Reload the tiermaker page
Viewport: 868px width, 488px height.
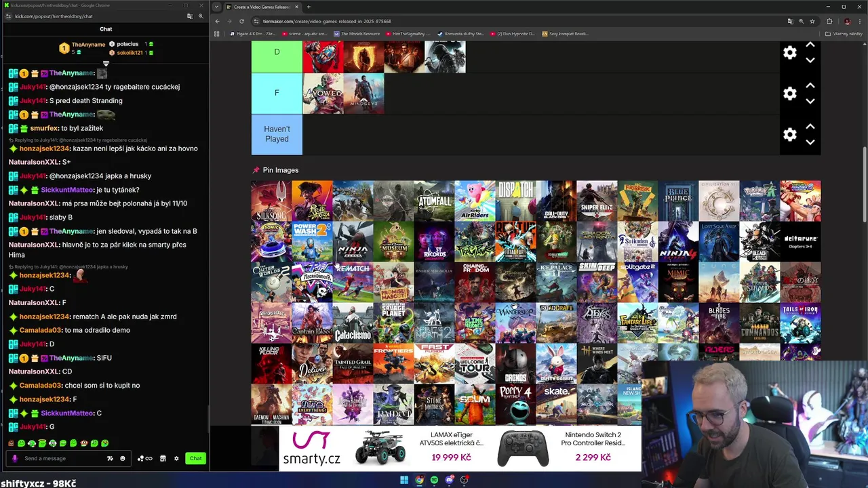click(241, 21)
